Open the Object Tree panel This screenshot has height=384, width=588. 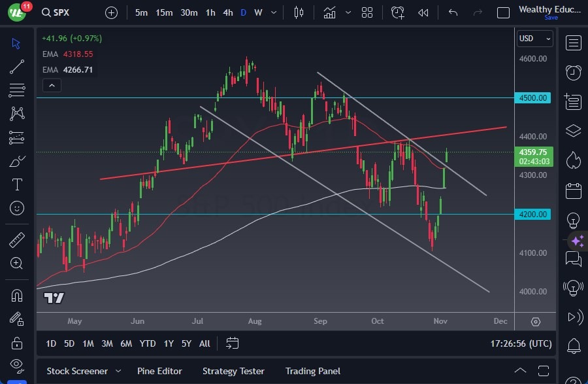(573, 131)
